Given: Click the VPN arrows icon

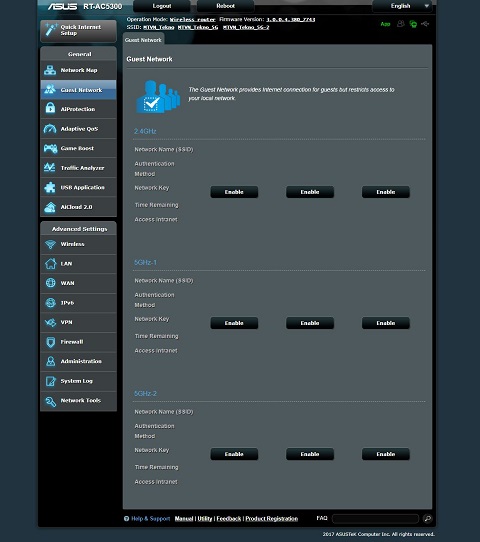Looking at the screenshot, I should click(x=50, y=322).
